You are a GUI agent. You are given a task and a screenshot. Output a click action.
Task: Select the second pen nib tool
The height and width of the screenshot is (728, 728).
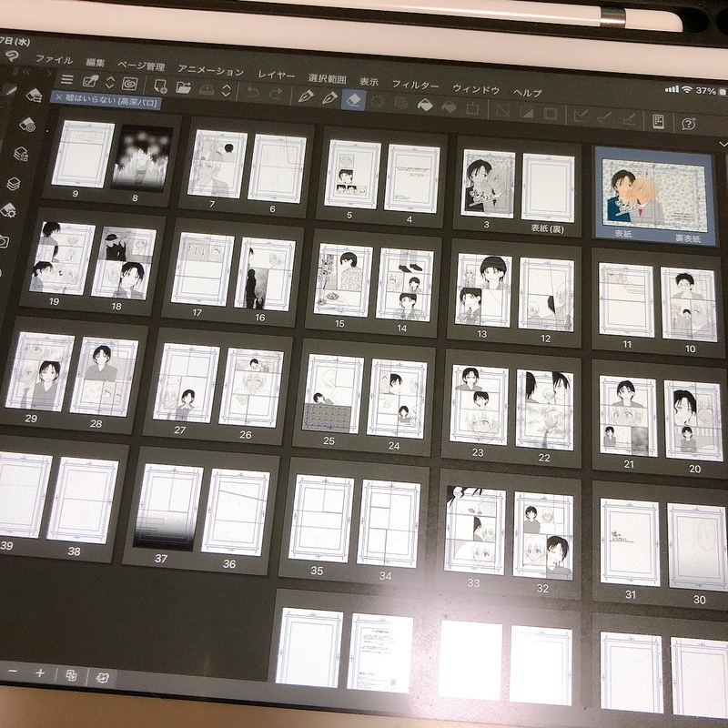[x=329, y=97]
